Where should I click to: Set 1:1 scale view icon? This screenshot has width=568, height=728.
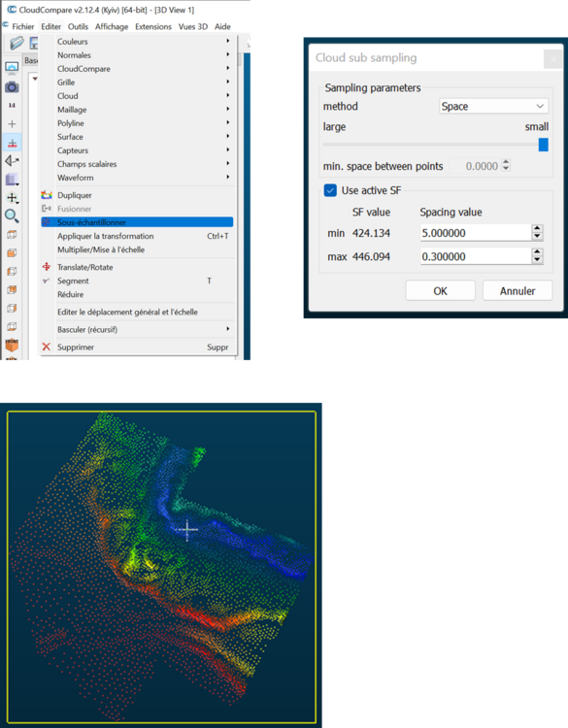12,106
